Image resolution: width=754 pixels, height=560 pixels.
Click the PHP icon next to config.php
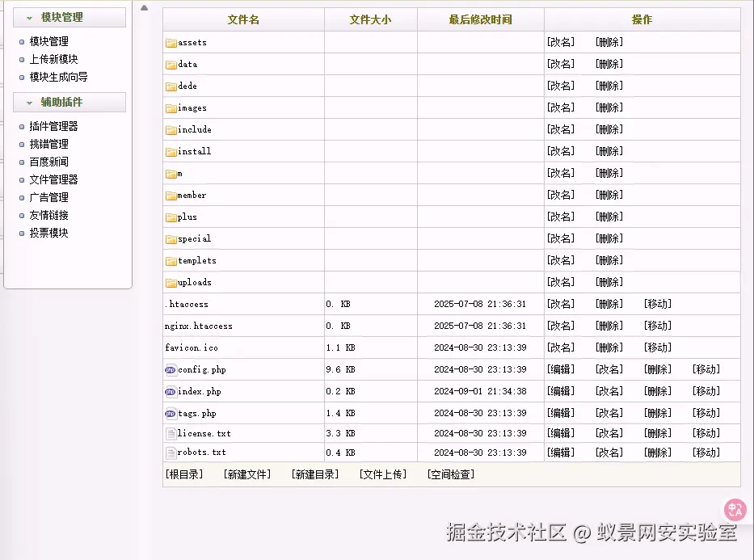click(171, 369)
